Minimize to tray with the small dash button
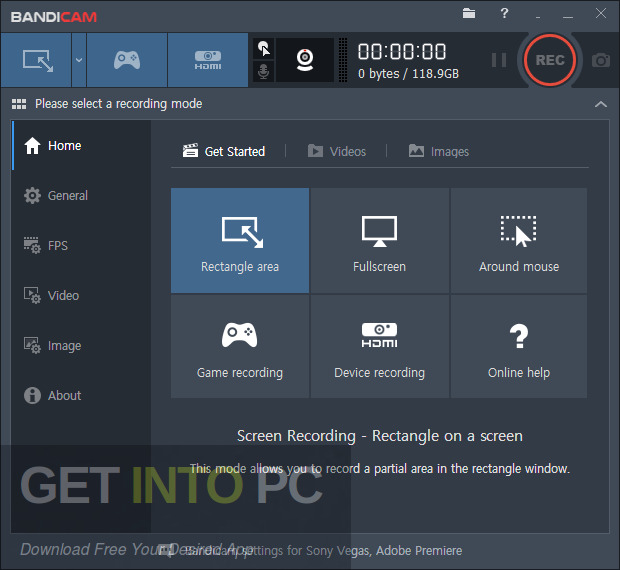The height and width of the screenshot is (570, 620). point(538,17)
